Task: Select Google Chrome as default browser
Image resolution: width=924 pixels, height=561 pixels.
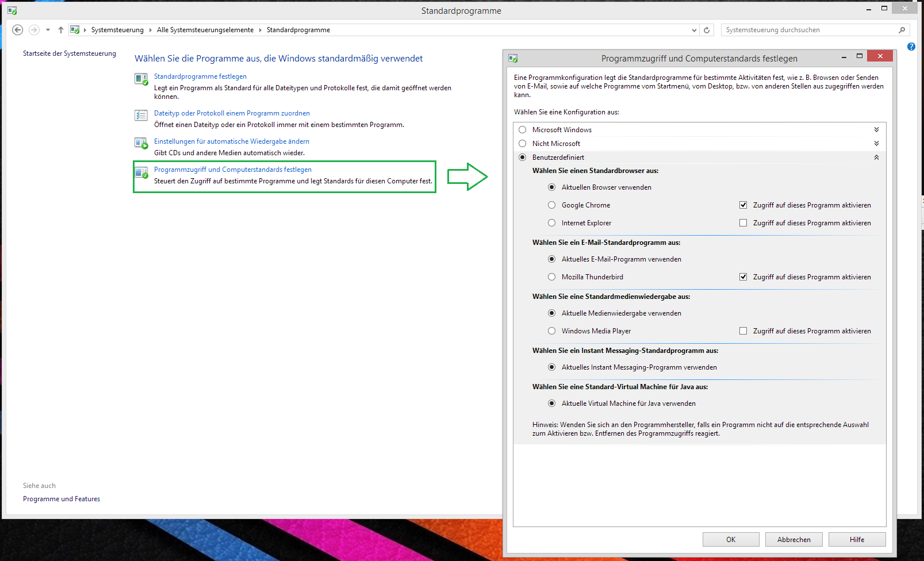Action: click(x=552, y=205)
